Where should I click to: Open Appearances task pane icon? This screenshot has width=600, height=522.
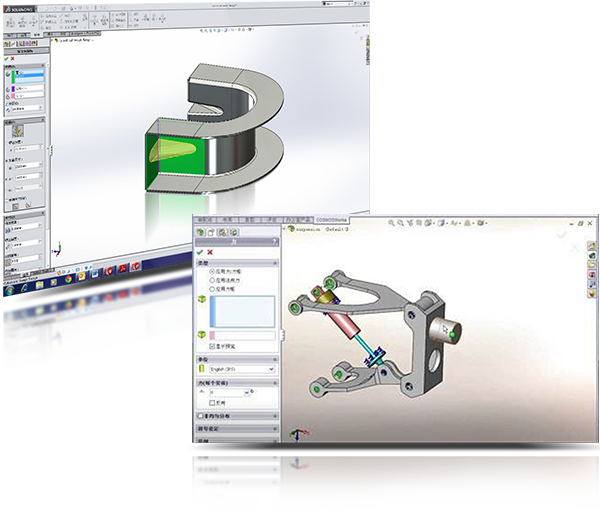[x=592, y=284]
